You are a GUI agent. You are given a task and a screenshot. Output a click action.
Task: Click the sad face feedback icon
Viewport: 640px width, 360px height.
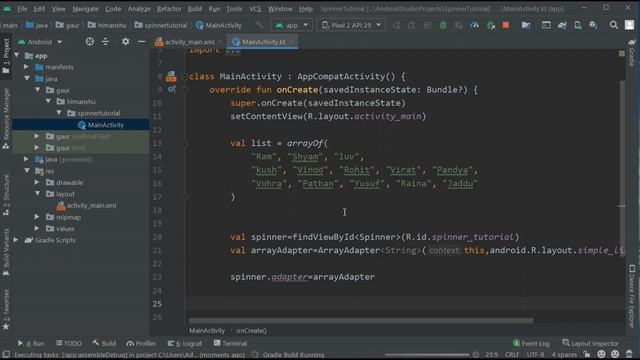(615, 354)
